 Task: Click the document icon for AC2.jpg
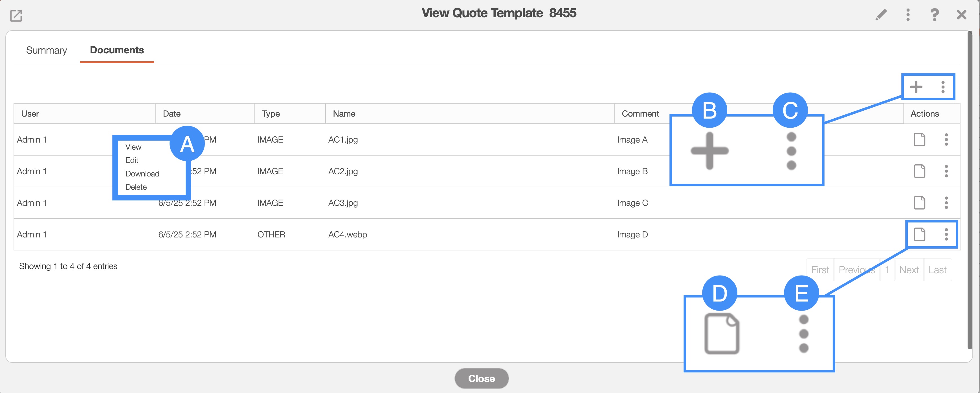[x=919, y=171]
